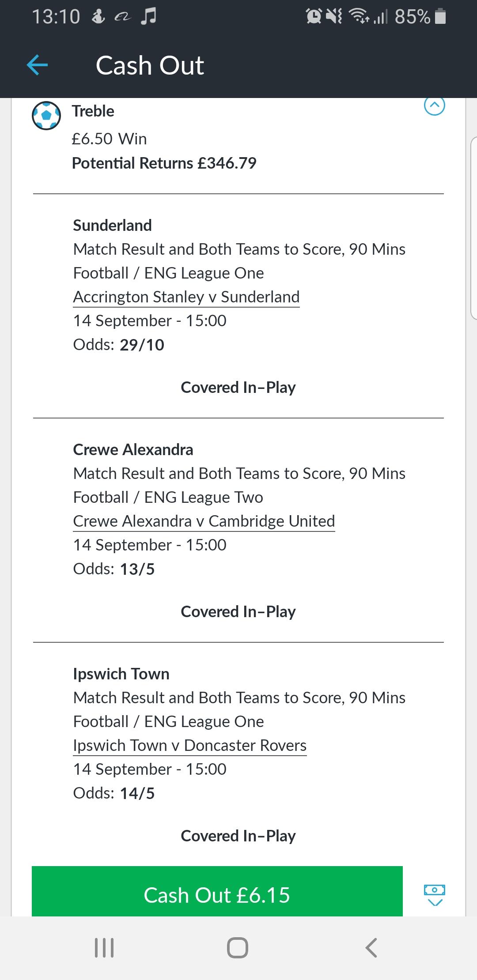Click the scrollbar handle on right edge
The height and width of the screenshot is (980, 477).
pyautogui.click(x=473, y=227)
